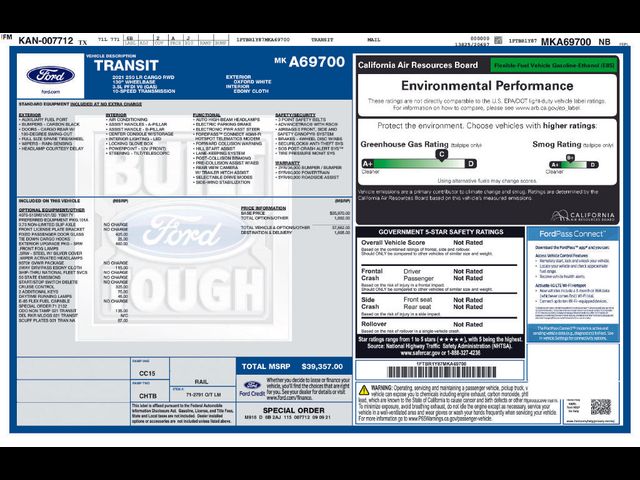The height and width of the screenshot is (480, 640).
Task: Click the Ford oval logo at top-left
Action: 50,75
